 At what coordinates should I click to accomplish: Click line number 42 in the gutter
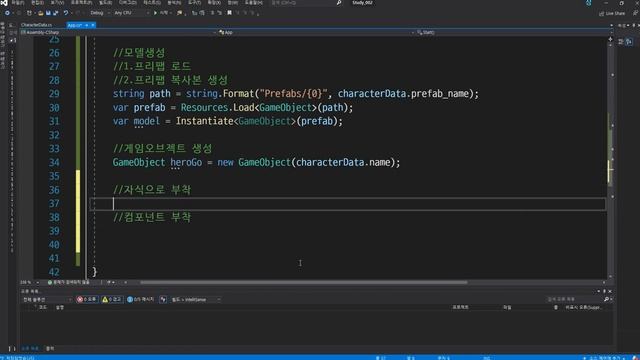54,272
